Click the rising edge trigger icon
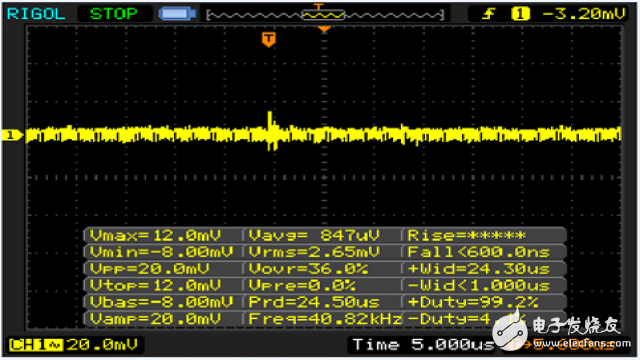Screen dimensions: 640x360 coord(488,14)
